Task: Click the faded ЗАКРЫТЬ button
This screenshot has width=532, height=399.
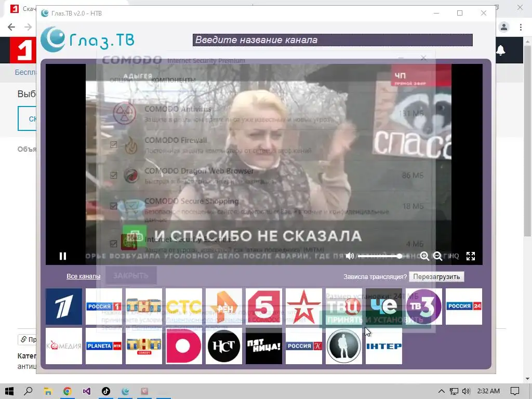Action: [x=130, y=275]
